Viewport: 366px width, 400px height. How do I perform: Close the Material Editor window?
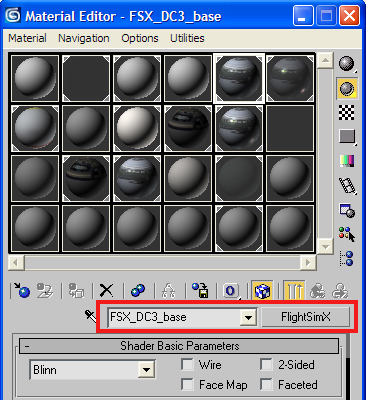[x=349, y=16]
